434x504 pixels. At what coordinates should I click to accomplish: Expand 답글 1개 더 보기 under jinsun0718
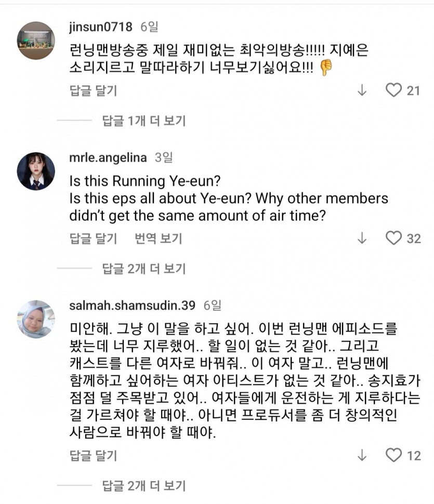click(x=143, y=121)
